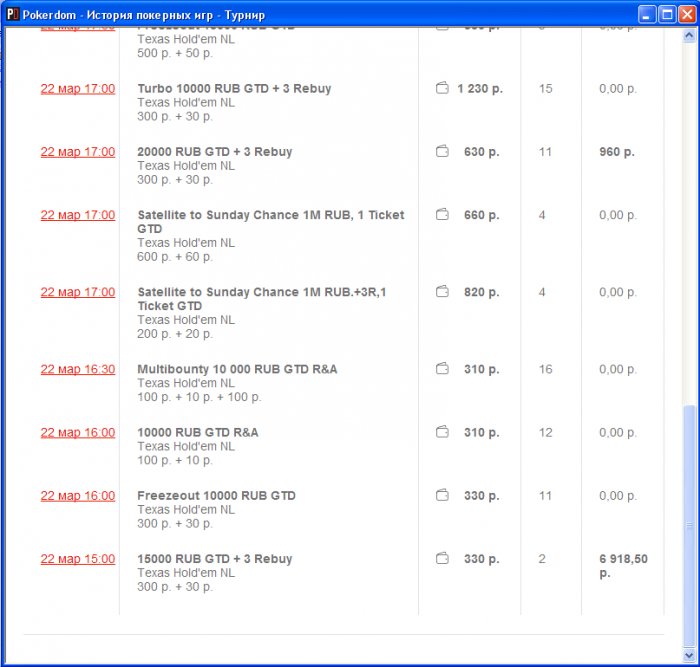Click the wallet icon beside 1 230 р.
Screen dimensions: 700x667
(x=442, y=88)
